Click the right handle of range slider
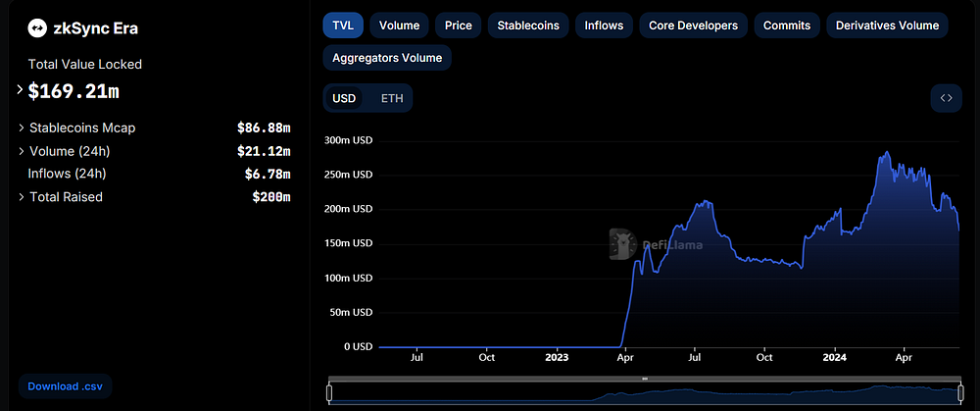The width and height of the screenshot is (980, 411). 959,393
